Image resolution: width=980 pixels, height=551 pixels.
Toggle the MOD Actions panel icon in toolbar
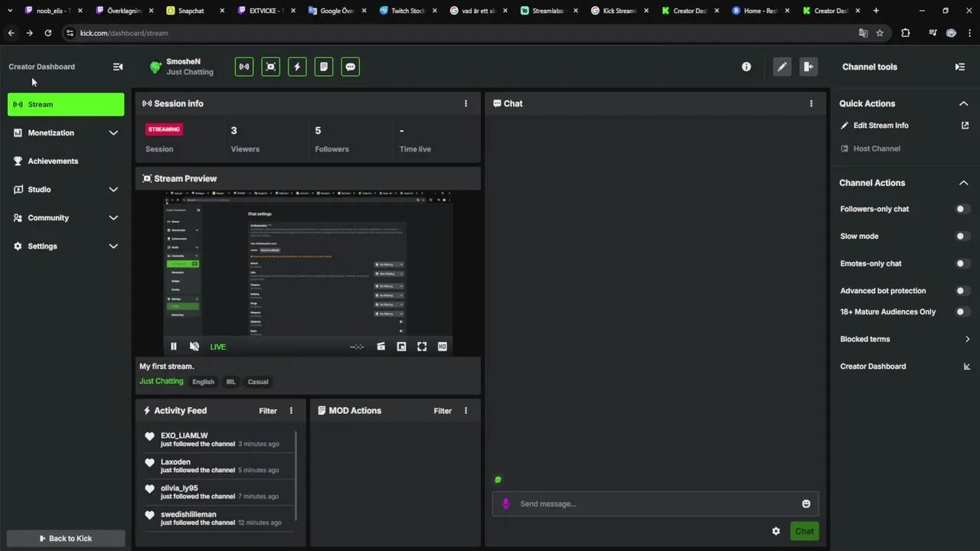point(324,67)
